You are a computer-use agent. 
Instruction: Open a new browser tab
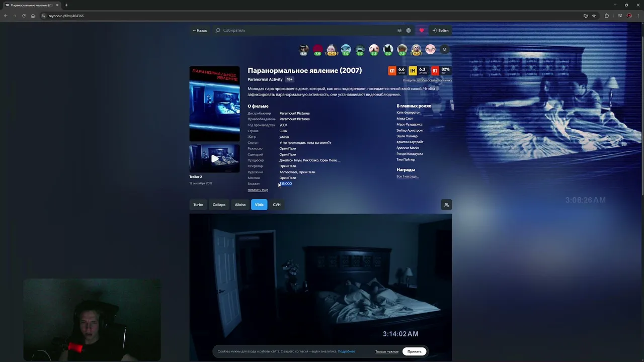coord(66,5)
